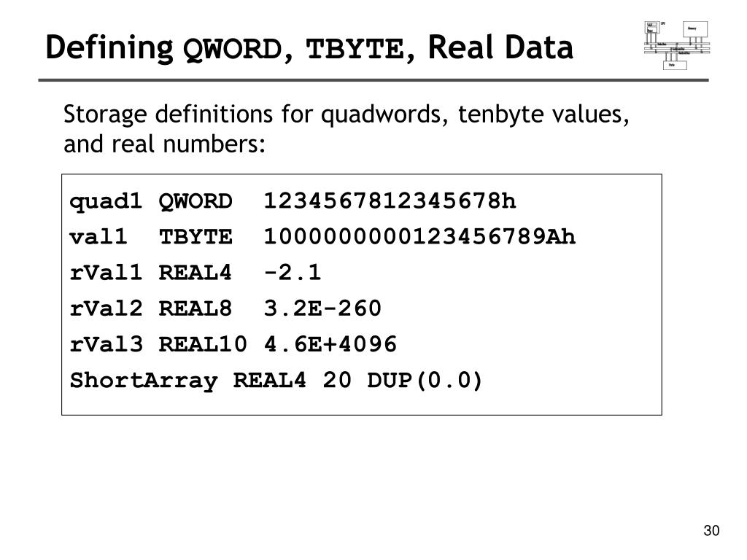Click the computer architecture diagram thumbnail
Viewport: 747px width, 560px height.
(677, 46)
